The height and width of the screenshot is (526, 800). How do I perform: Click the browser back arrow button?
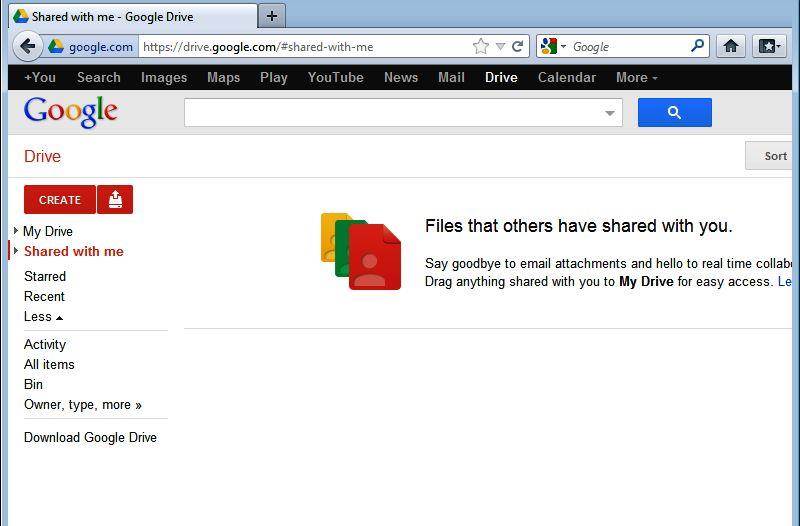point(28,47)
